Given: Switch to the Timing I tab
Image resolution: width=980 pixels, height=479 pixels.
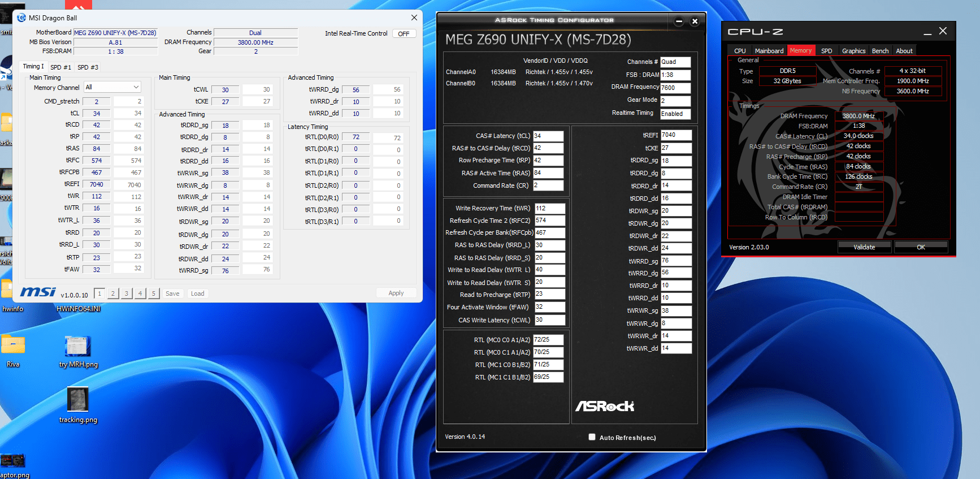Looking at the screenshot, I should 33,67.
